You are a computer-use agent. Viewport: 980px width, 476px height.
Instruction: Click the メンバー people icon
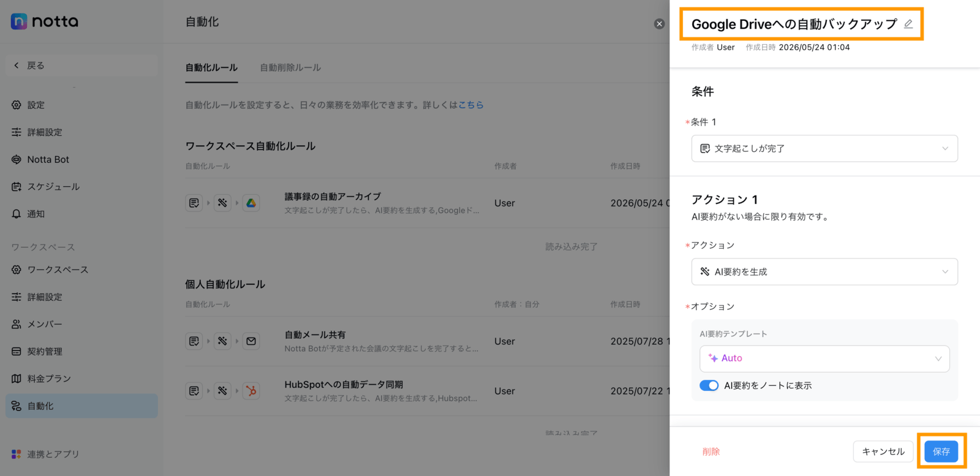[x=17, y=324]
